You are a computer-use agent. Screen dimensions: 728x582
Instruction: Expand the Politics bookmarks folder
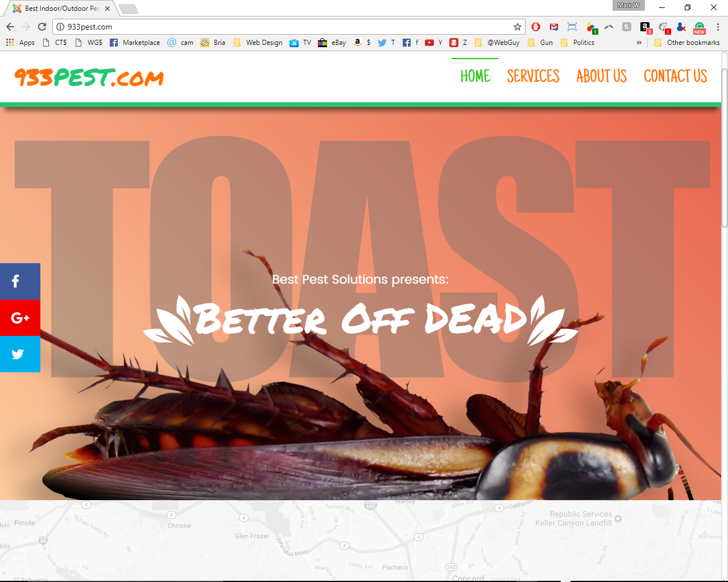(577, 43)
